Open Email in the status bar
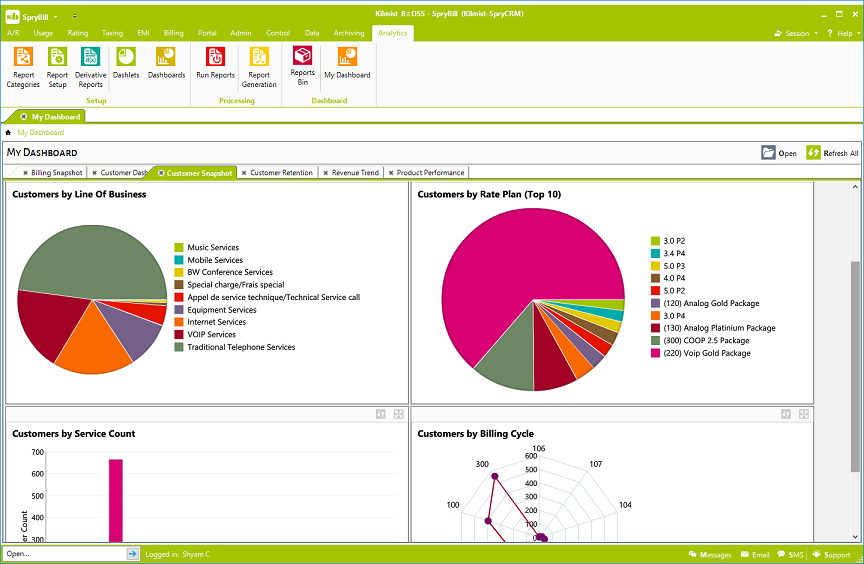Viewport: 864px width, 564px height. click(755, 554)
